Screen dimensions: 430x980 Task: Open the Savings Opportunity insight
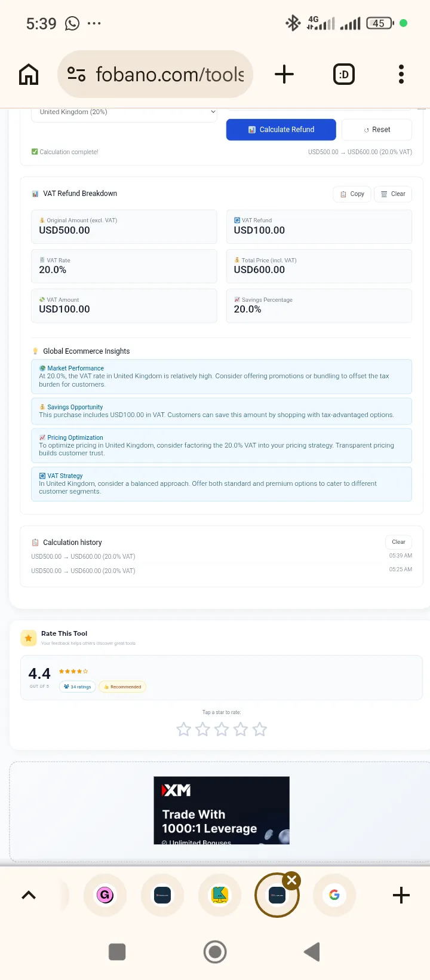click(222, 411)
